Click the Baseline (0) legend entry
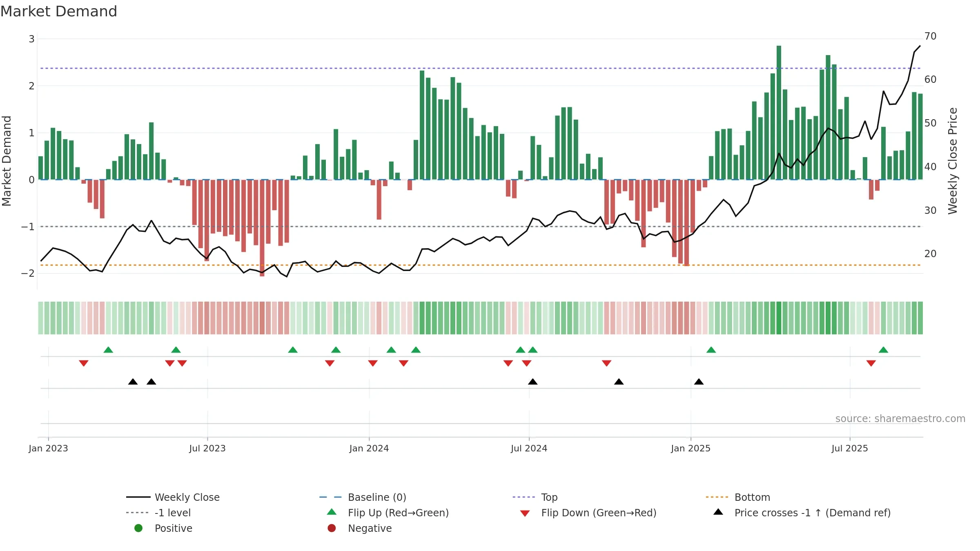 [x=363, y=497]
